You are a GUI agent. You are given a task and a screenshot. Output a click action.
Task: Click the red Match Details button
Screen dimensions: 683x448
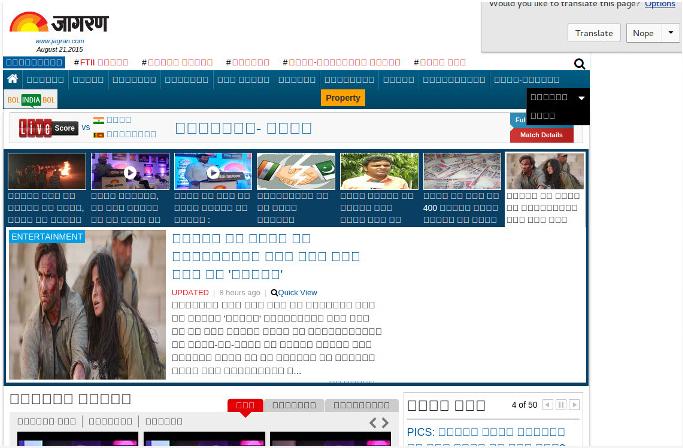(541, 135)
